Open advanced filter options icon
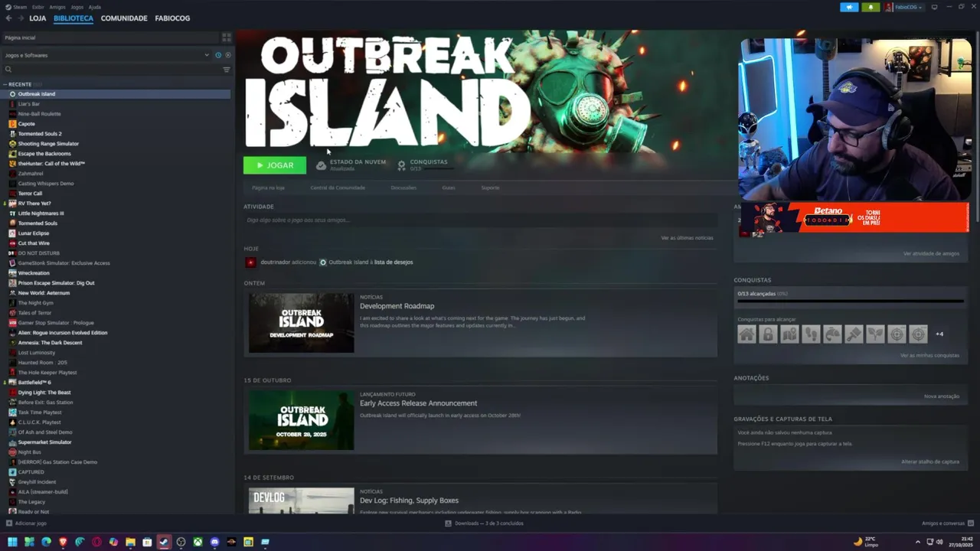980x551 pixels. (226, 70)
